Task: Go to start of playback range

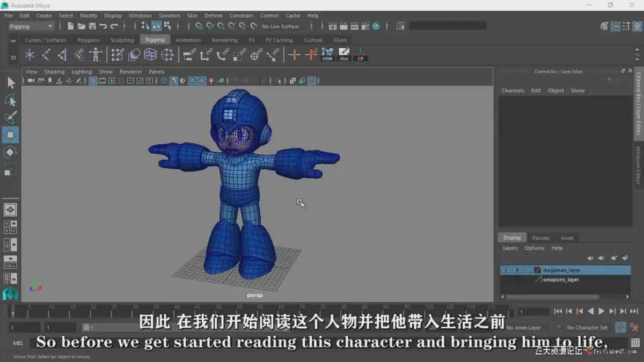Action: pos(558,311)
